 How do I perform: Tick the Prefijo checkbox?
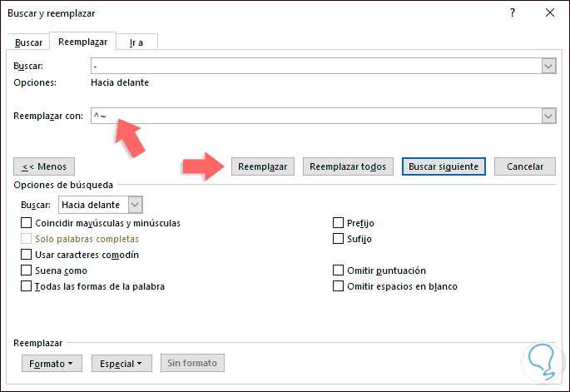point(338,223)
